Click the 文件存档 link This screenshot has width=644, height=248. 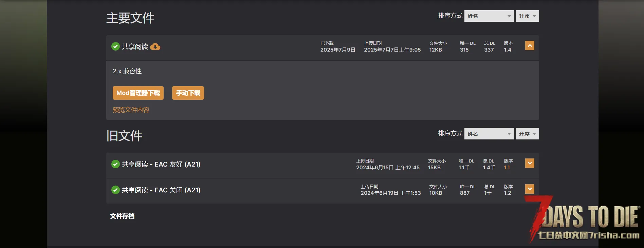click(122, 216)
